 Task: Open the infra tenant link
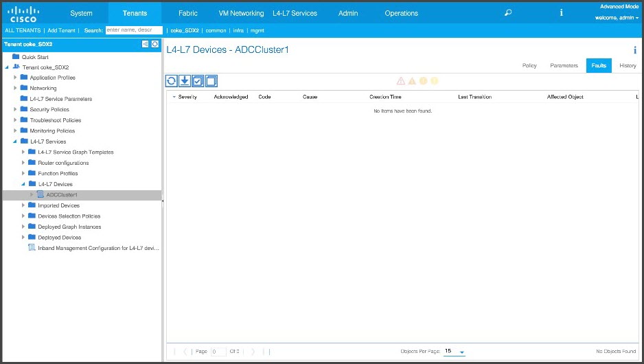tap(238, 30)
